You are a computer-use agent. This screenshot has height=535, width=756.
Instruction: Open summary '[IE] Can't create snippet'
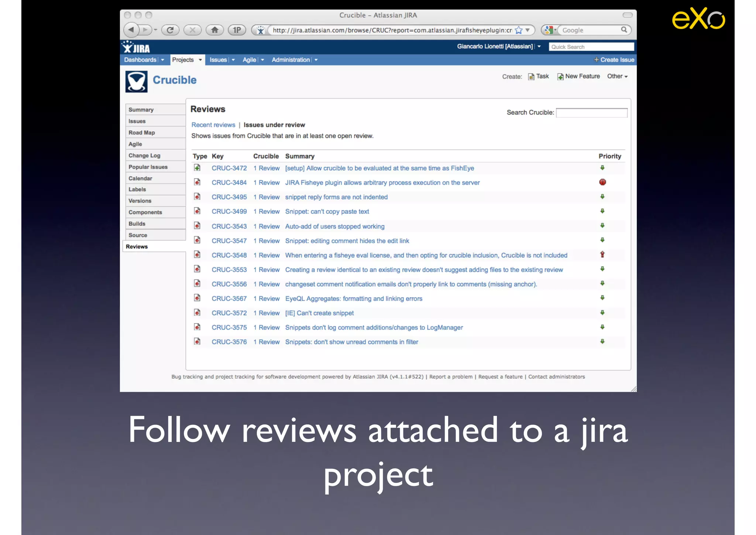(x=319, y=313)
